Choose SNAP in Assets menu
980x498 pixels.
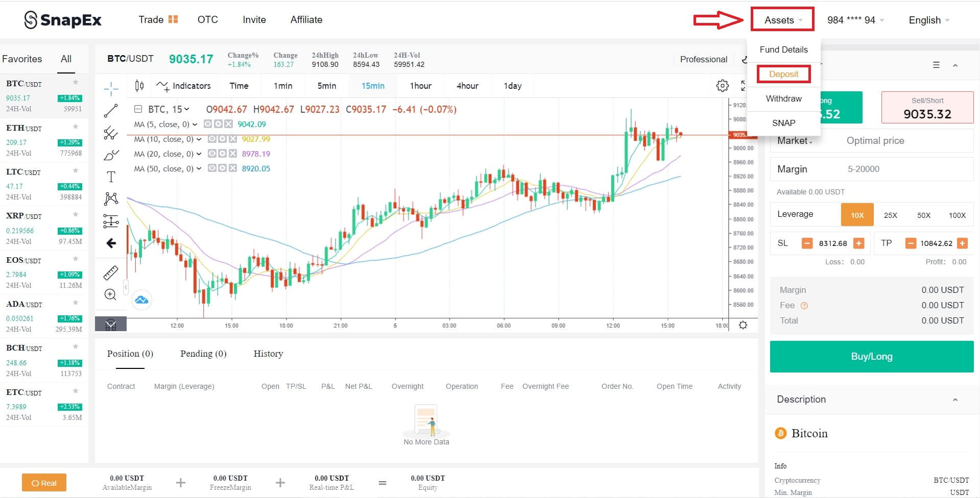tap(783, 123)
